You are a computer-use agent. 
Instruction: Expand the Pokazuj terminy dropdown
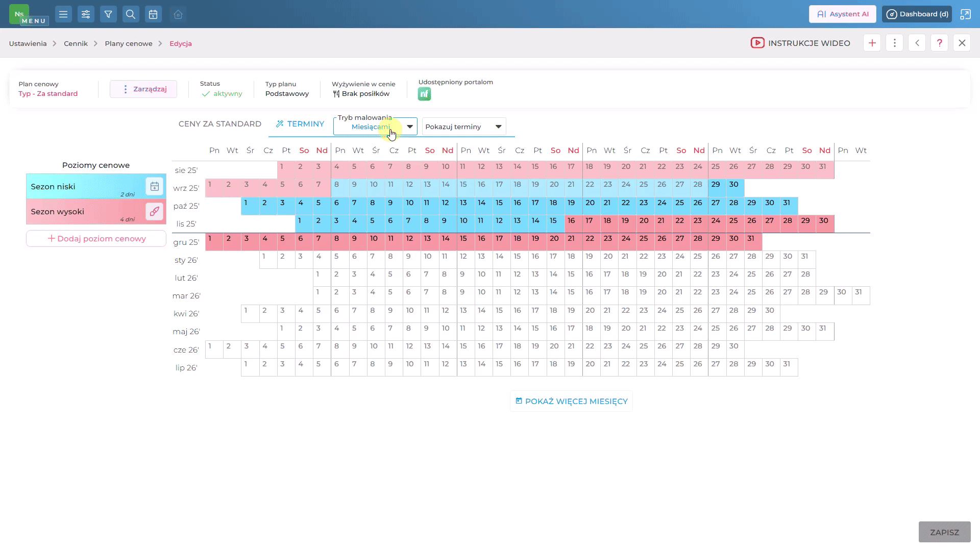(464, 127)
